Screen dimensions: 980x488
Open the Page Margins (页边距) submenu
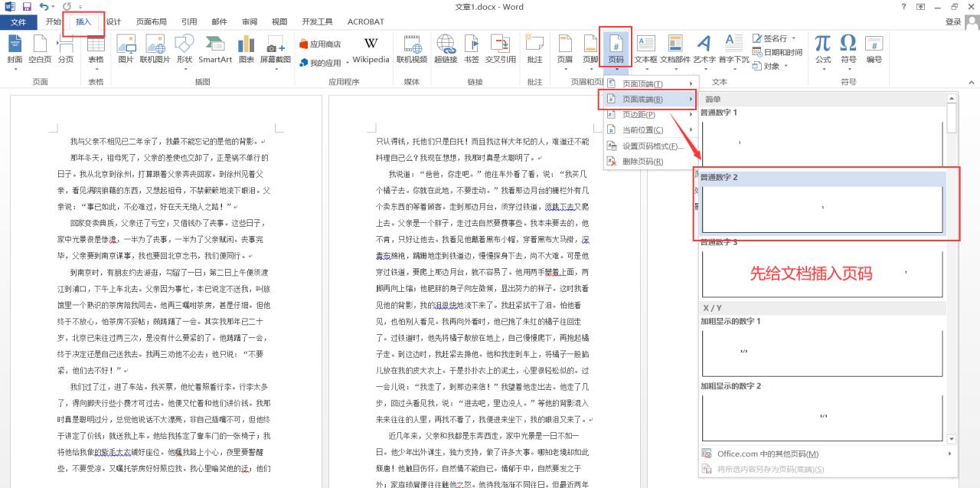pos(651,115)
